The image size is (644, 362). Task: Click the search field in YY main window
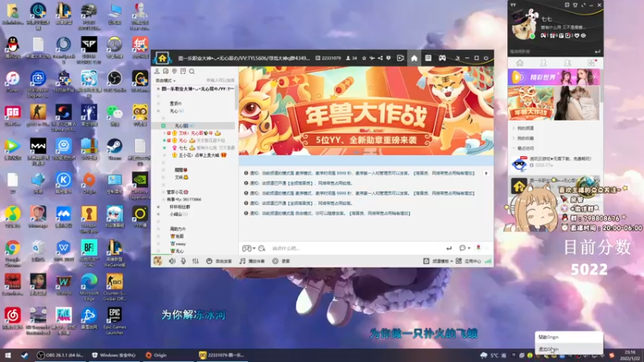pos(551,51)
